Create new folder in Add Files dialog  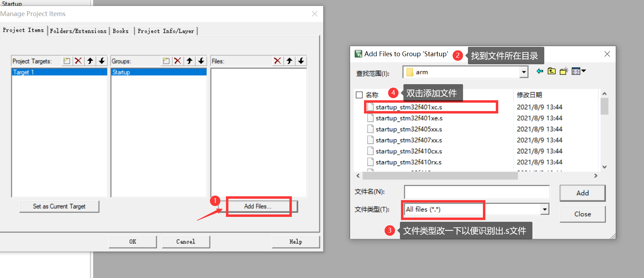pyautogui.click(x=564, y=71)
